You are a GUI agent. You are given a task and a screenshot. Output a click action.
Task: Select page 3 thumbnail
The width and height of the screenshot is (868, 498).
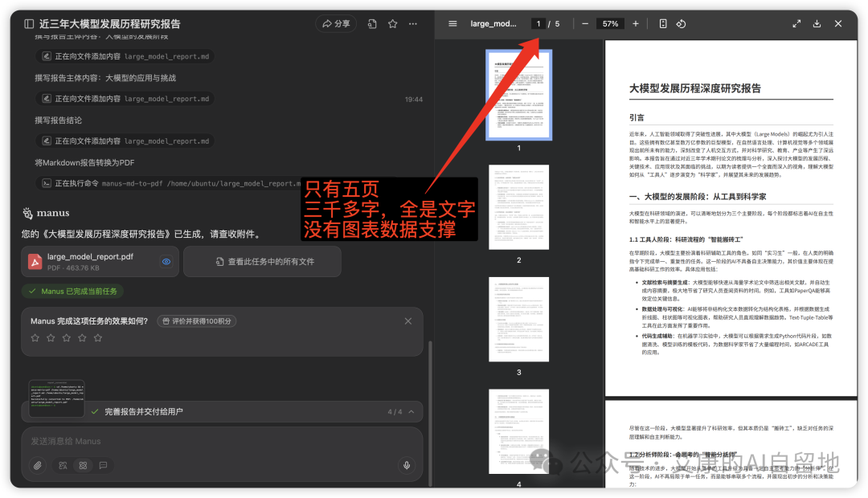[x=518, y=319]
